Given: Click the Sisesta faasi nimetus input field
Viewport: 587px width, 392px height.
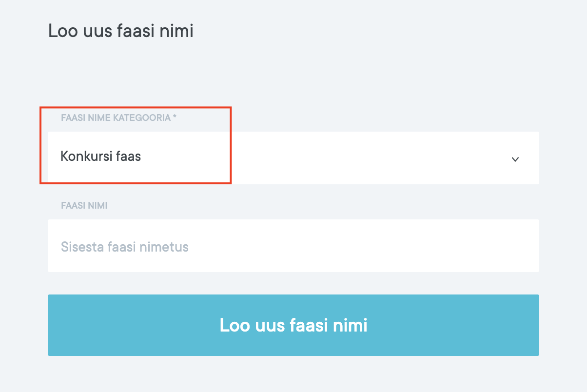Looking at the screenshot, I should point(293,246).
